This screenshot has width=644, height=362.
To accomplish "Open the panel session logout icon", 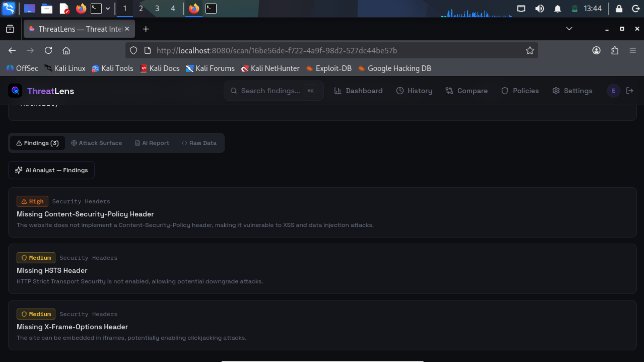I will point(636,8).
